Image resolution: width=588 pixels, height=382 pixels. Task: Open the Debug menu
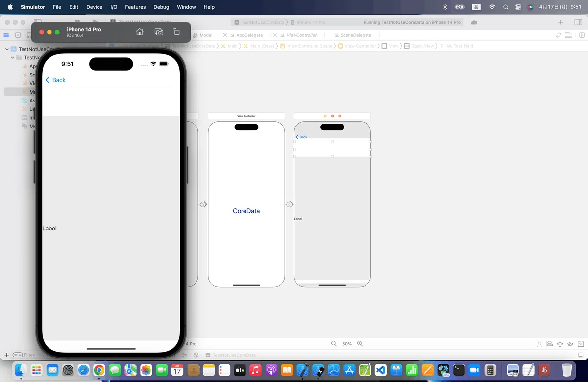point(161,7)
